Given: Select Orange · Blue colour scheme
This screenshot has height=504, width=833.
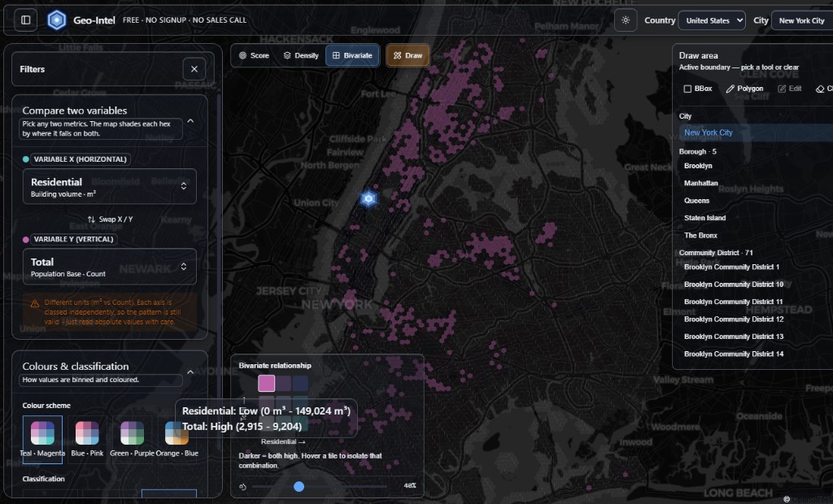Looking at the screenshot, I should (x=177, y=439).
